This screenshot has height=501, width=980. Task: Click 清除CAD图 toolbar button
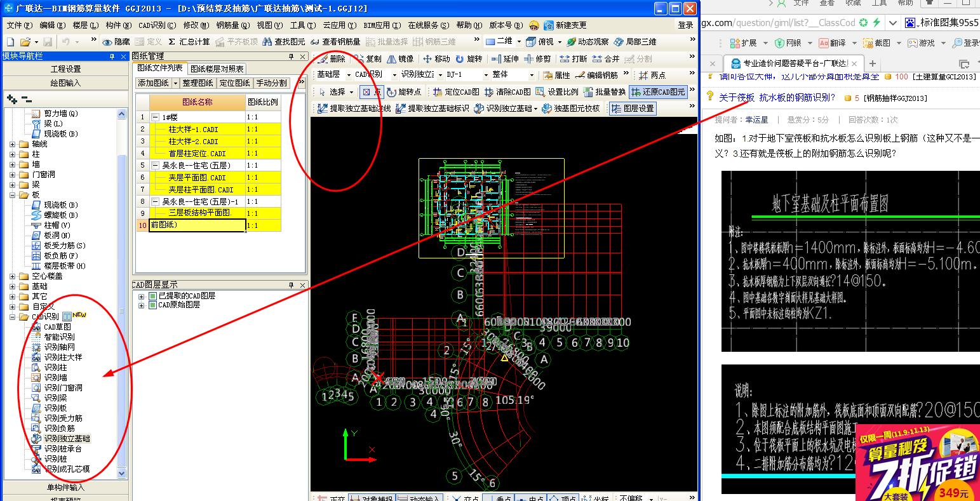tap(507, 91)
